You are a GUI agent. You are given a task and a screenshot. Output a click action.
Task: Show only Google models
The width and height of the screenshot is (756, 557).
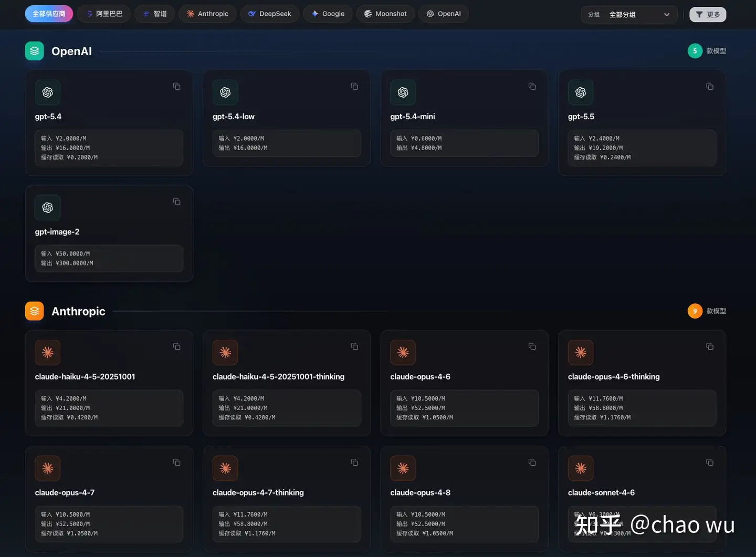click(x=328, y=14)
